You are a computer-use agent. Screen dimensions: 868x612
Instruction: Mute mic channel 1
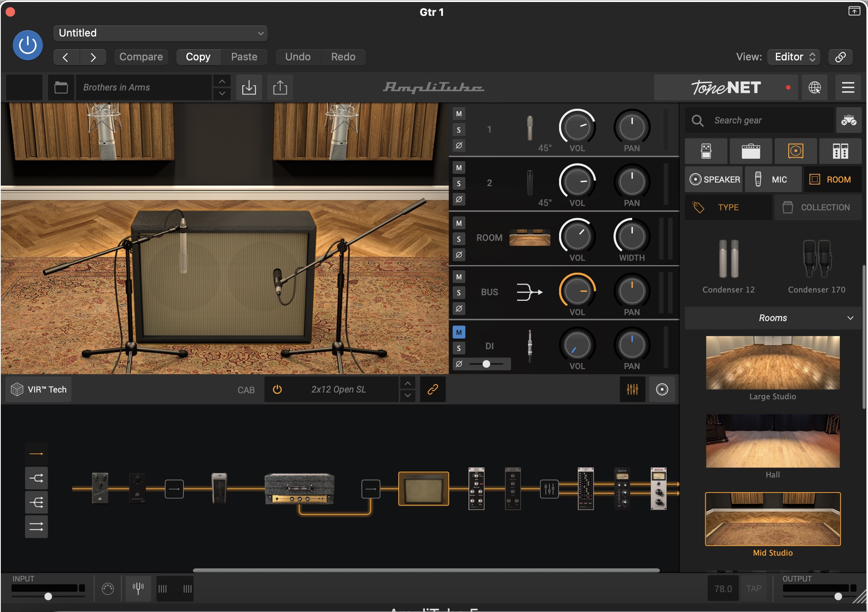[459, 114]
